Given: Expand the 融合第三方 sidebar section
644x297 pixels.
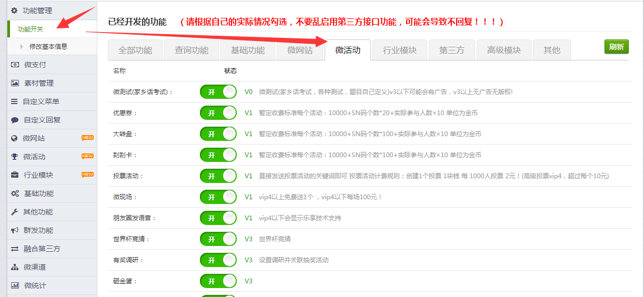Looking at the screenshot, I should [42, 249].
